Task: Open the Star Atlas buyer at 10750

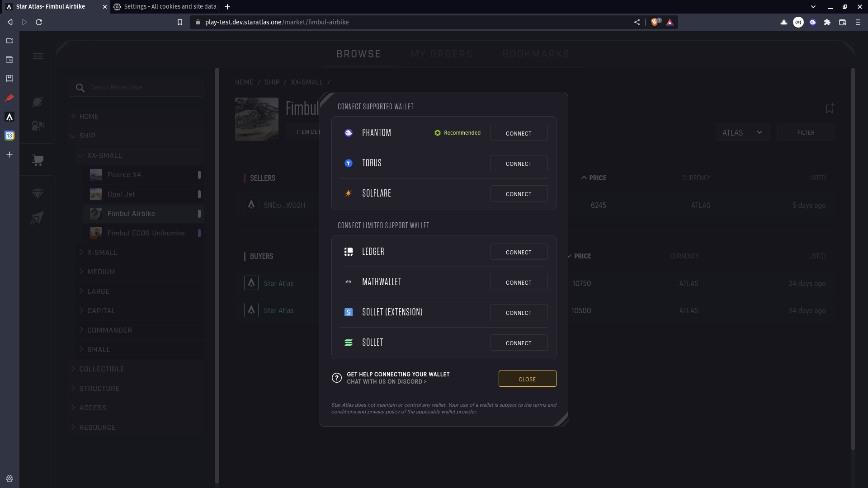Action: [278, 283]
